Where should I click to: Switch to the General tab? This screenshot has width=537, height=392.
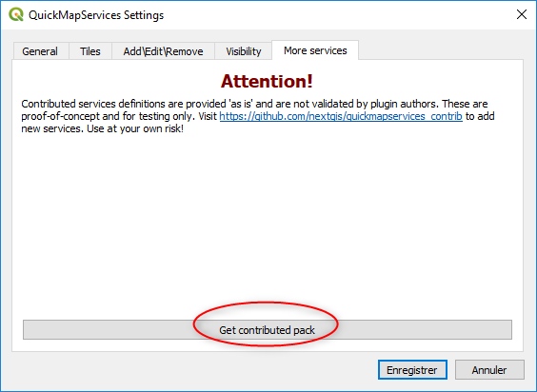click(x=40, y=51)
